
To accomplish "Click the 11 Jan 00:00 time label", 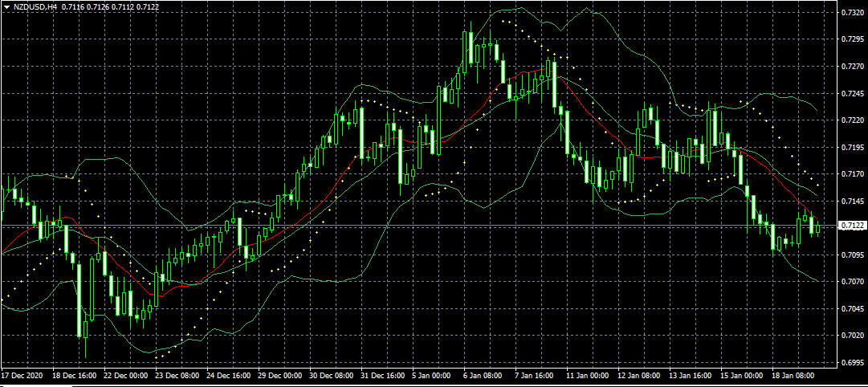I will pyautogui.click(x=588, y=375).
